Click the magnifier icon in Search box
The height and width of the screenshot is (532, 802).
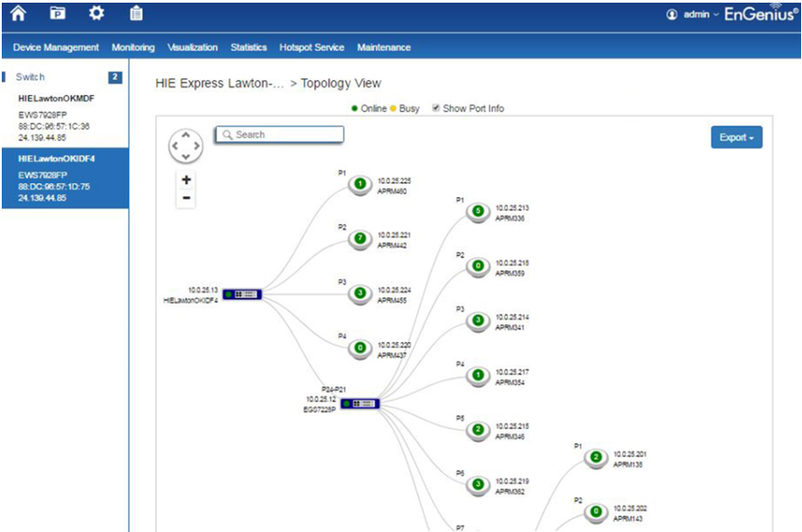click(x=227, y=135)
